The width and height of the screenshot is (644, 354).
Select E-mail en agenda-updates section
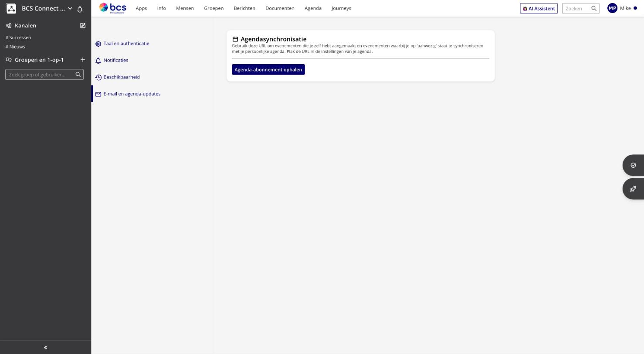(x=132, y=94)
